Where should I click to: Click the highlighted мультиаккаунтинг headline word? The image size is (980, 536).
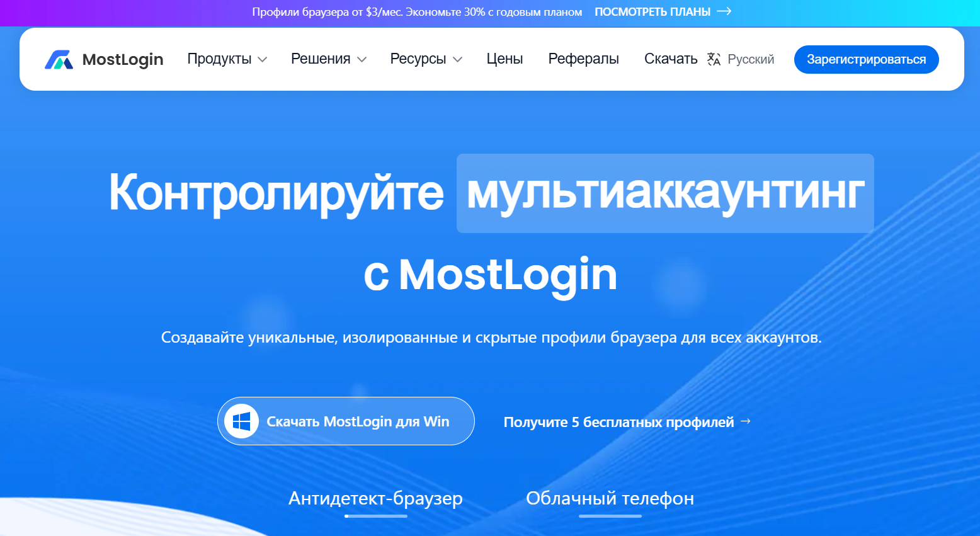pyautogui.click(x=665, y=193)
